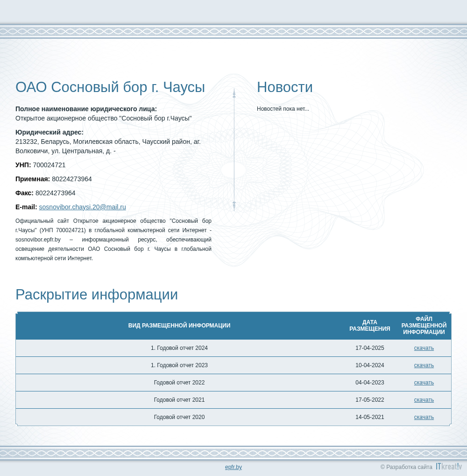Screen dimensions: 467x476
Task: Click the Годовой отчет 2022 cell
Action: click(179, 383)
